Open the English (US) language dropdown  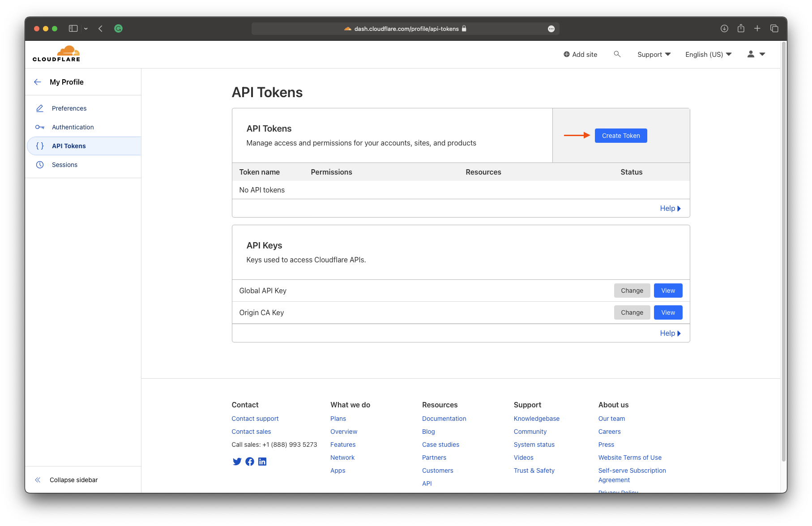(x=708, y=54)
